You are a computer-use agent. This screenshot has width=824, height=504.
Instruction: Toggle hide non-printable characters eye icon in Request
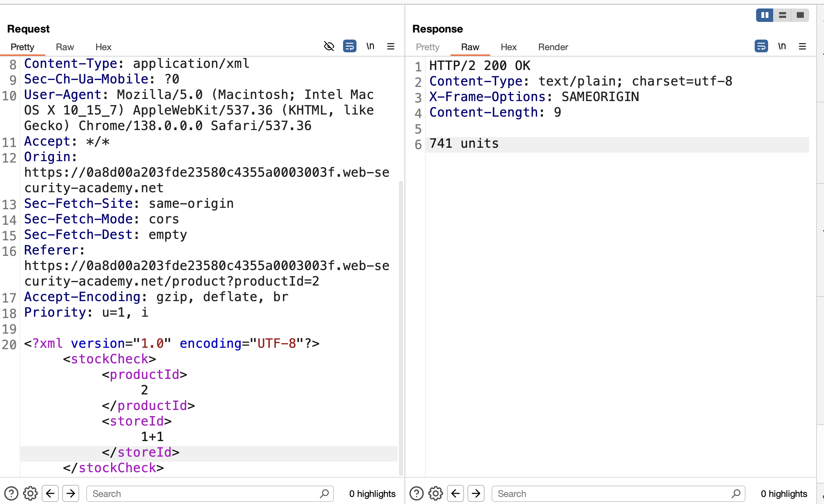click(x=329, y=46)
